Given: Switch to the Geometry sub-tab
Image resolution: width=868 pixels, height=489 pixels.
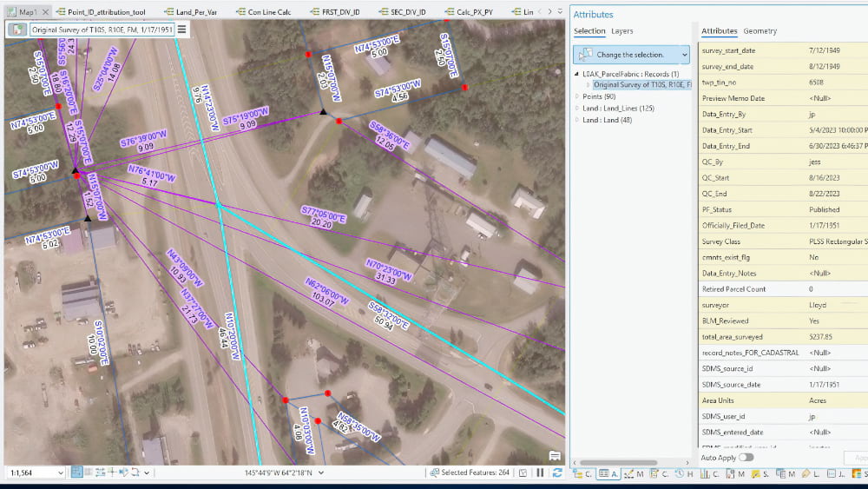Looking at the screenshot, I should (x=759, y=31).
